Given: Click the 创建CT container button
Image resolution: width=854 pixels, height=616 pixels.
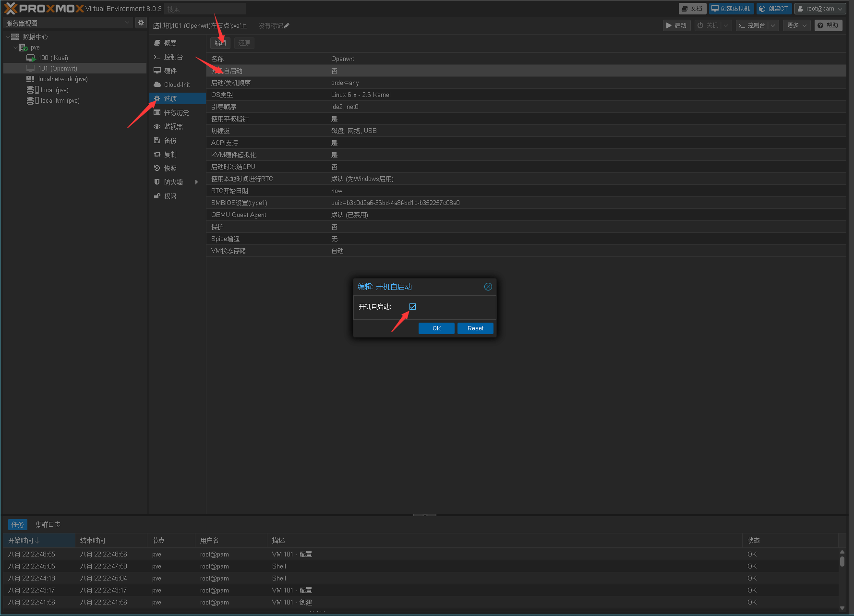Looking at the screenshot, I should coord(773,9).
